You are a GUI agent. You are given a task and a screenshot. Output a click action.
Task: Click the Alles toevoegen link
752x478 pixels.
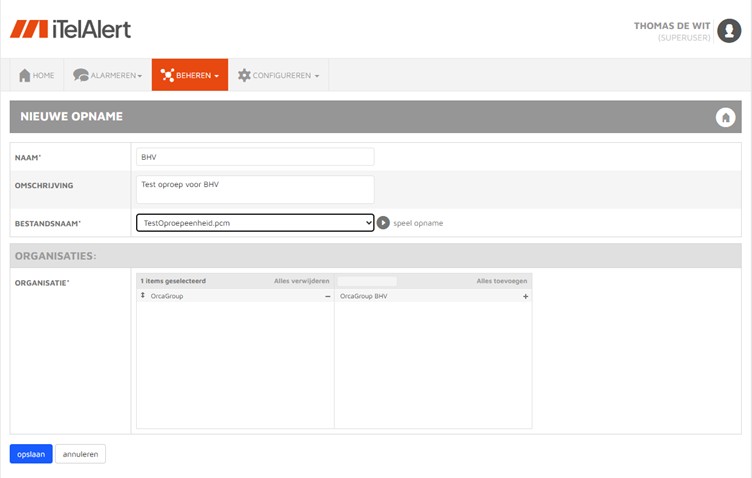(x=502, y=281)
